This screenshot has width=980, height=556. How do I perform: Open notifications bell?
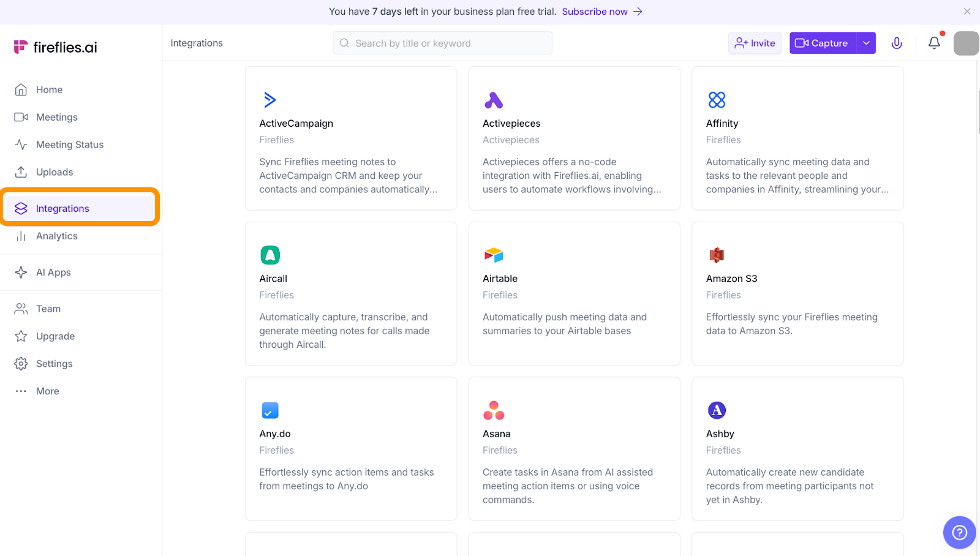[x=934, y=43]
